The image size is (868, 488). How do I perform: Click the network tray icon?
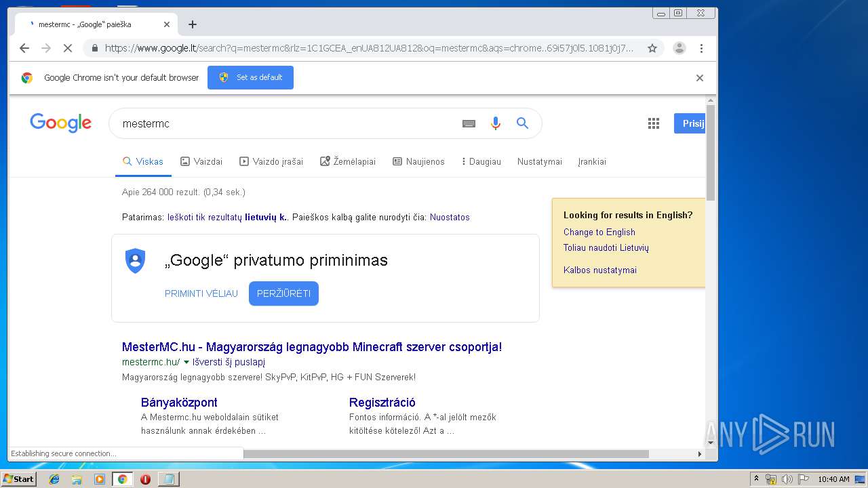(771, 479)
